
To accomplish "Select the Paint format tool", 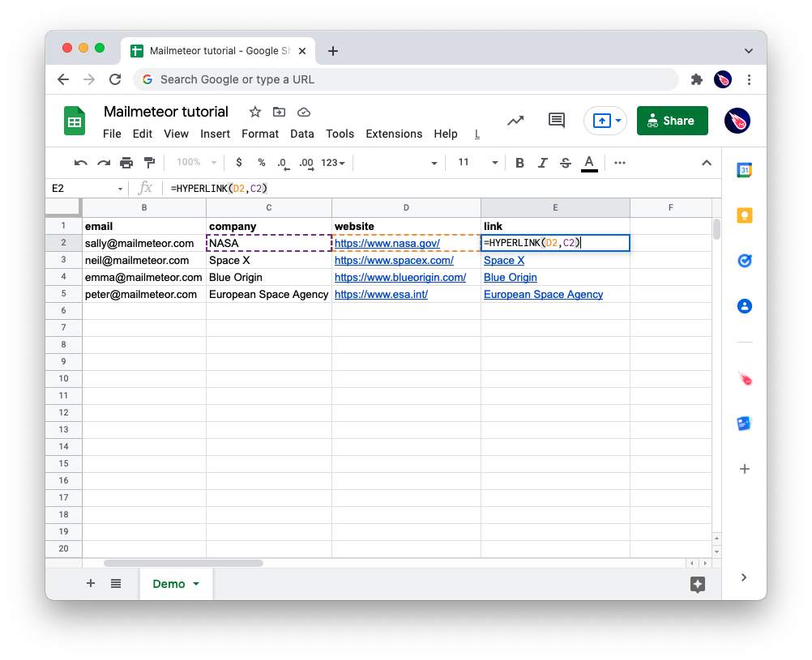I will point(150,163).
